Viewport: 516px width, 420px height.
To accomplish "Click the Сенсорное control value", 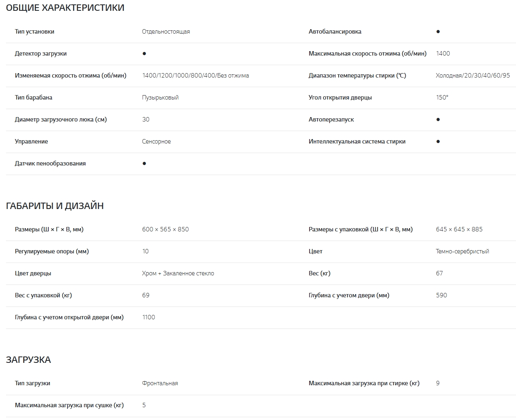I will pos(156,141).
